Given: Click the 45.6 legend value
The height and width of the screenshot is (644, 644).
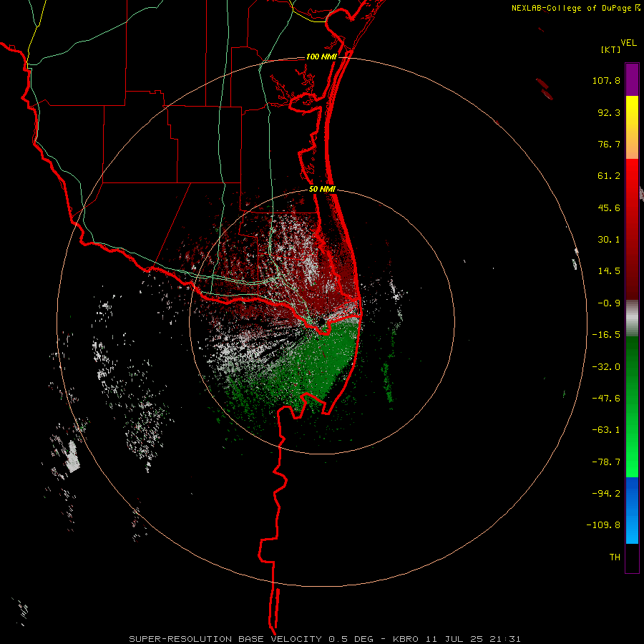Looking at the screenshot, I should click(x=609, y=208).
